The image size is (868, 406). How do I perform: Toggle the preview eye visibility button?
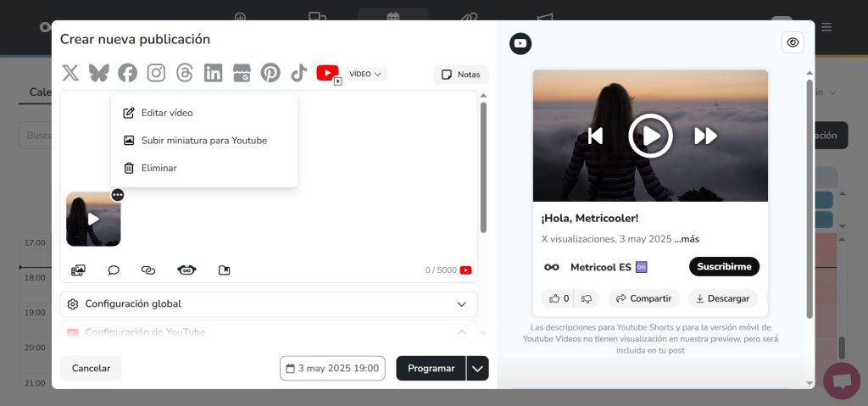point(793,42)
